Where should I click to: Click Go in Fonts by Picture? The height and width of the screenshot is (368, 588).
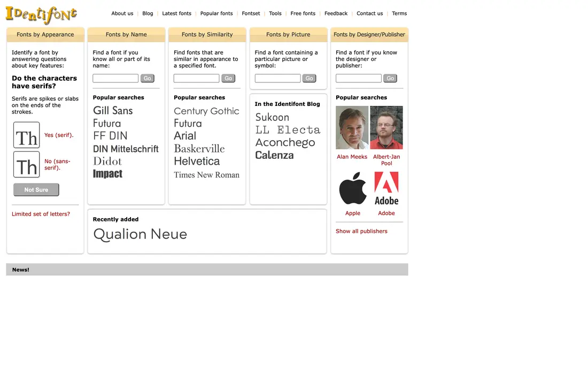point(310,79)
